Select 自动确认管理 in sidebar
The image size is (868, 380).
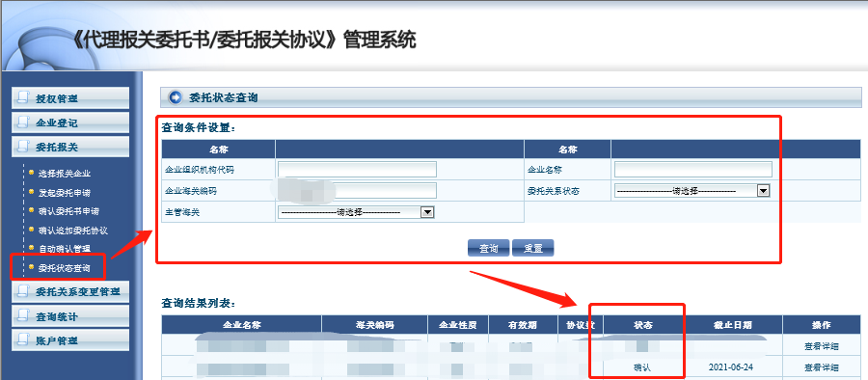point(65,248)
